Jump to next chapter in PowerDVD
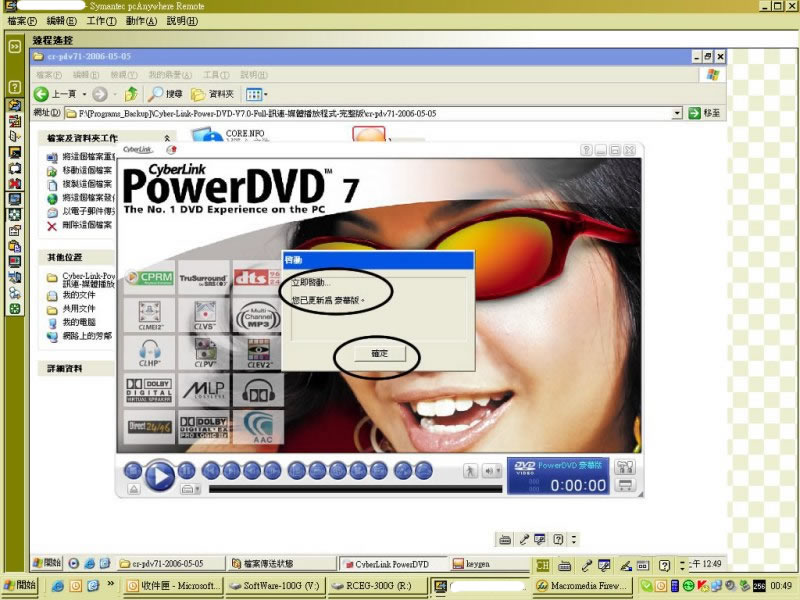 pyautogui.click(x=231, y=470)
